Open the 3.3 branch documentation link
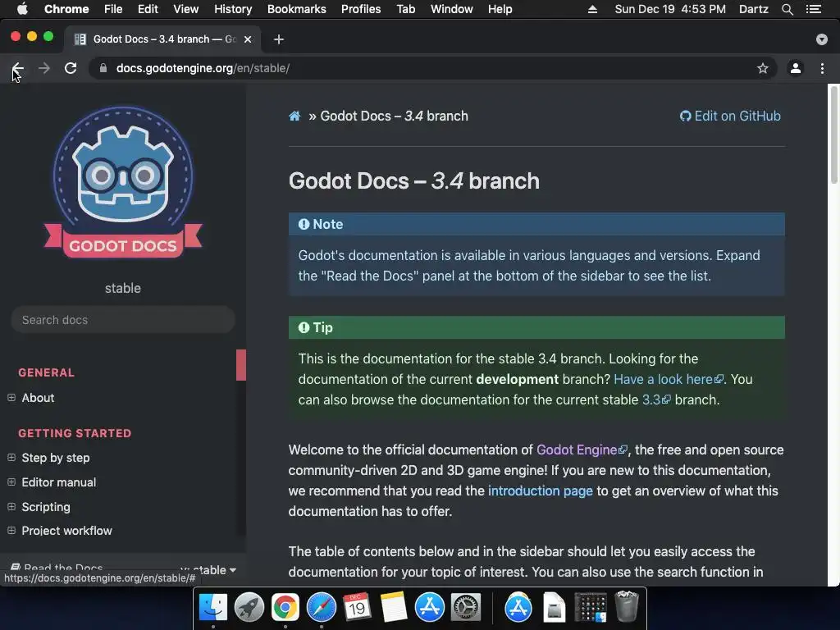 pyautogui.click(x=656, y=399)
